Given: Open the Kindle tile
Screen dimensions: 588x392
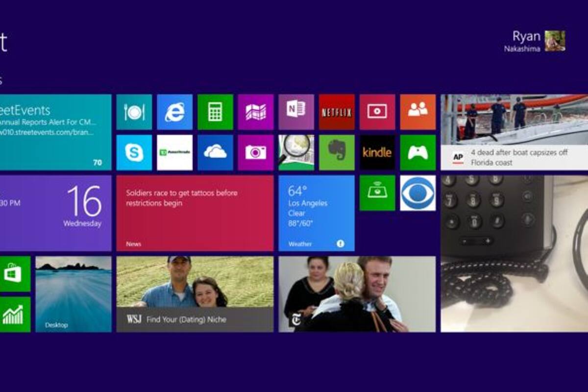Looking at the screenshot, I should pyautogui.click(x=377, y=152).
